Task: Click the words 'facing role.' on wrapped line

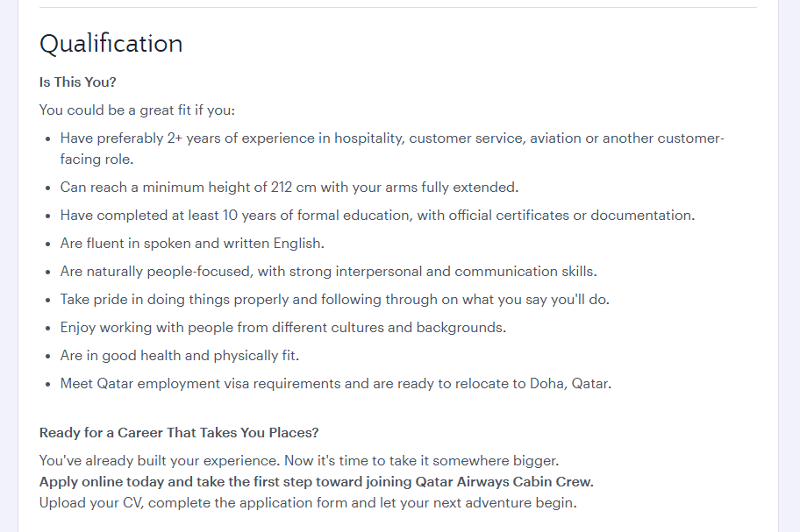Action: (97, 159)
